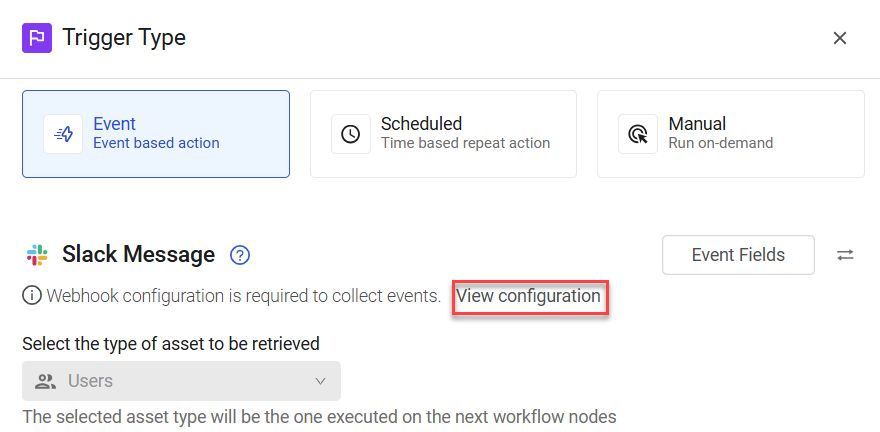880x432 pixels.
Task: Click the purple Trigger Type flag icon
Action: (x=37, y=38)
